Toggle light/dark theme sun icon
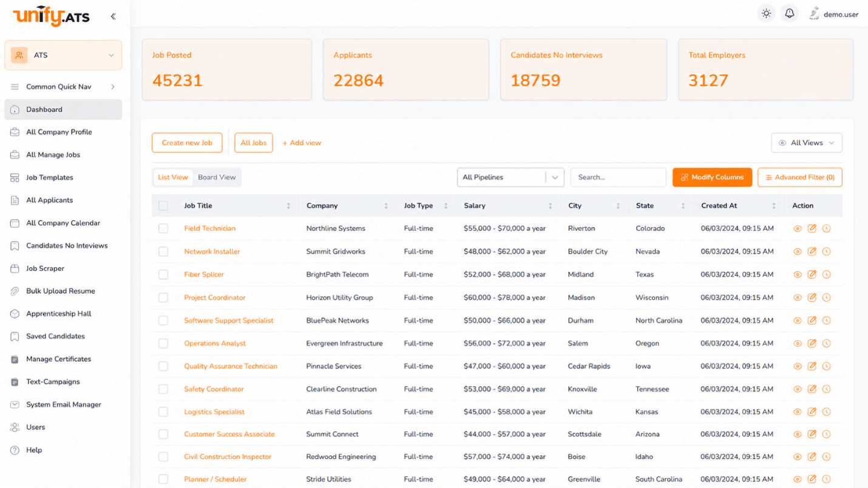This screenshot has width=868, height=488. [x=767, y=13]
